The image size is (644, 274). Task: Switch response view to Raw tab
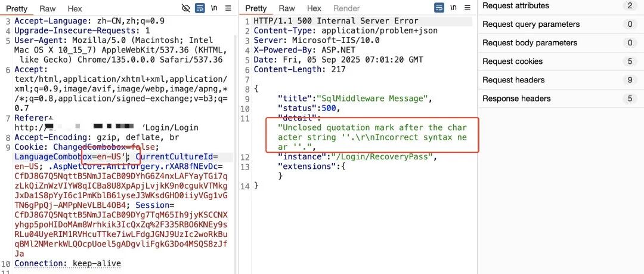point(287,8)
